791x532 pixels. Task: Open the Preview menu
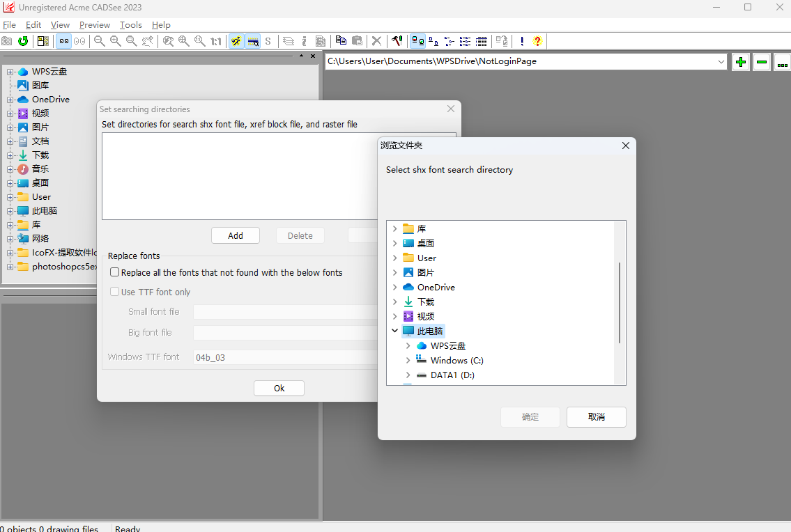click(94, 24)
